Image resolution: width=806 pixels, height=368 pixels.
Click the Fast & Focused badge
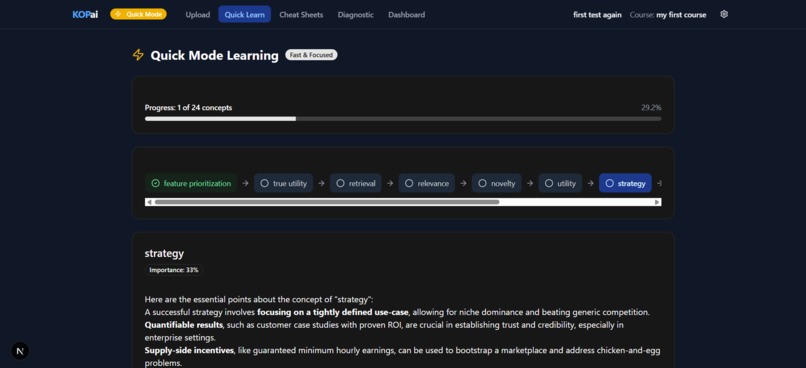point(311,55)
